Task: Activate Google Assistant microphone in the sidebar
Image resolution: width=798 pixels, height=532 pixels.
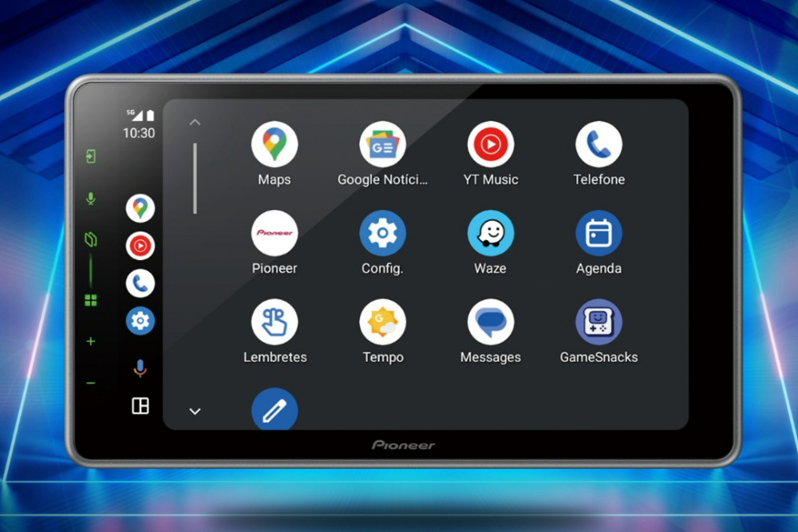Action: click(140, 368)
